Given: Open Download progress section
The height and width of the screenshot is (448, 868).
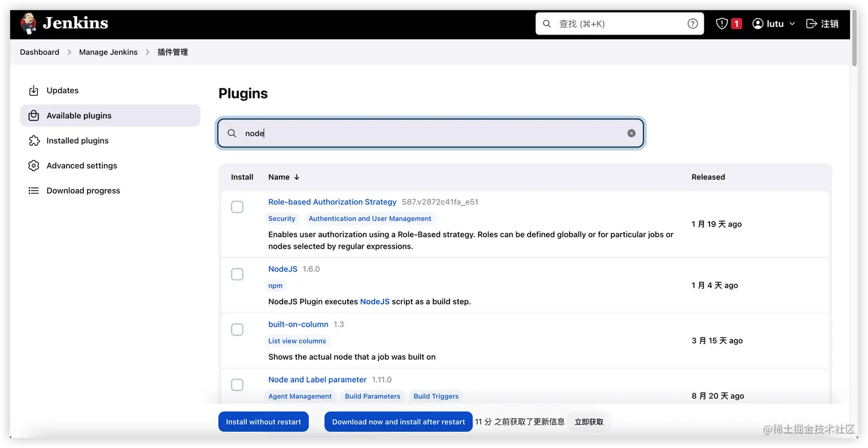Looking at the screenshot, I should (x=110, y=191).
